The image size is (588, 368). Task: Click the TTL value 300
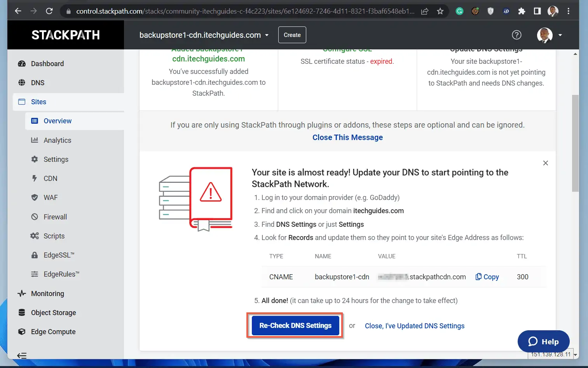point(522,277)
